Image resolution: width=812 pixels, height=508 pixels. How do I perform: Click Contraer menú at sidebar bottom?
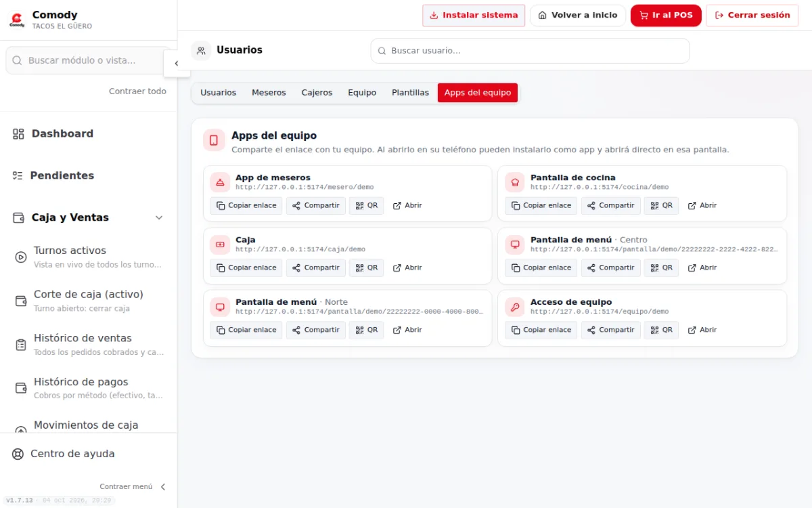[133, 487]
